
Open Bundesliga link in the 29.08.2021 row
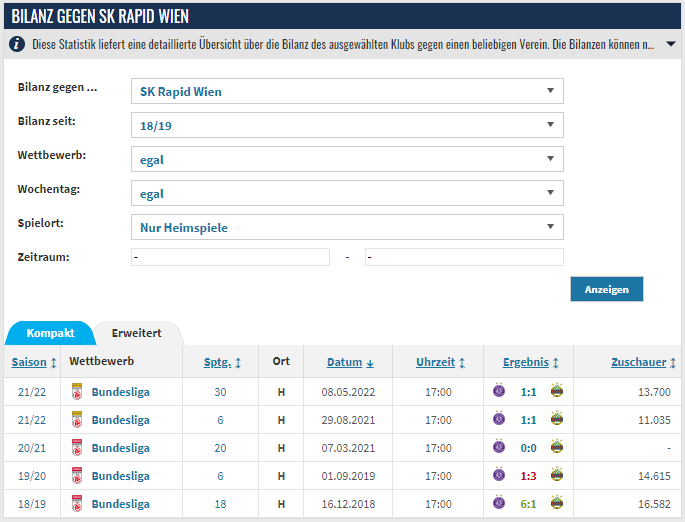click(121, 420)
